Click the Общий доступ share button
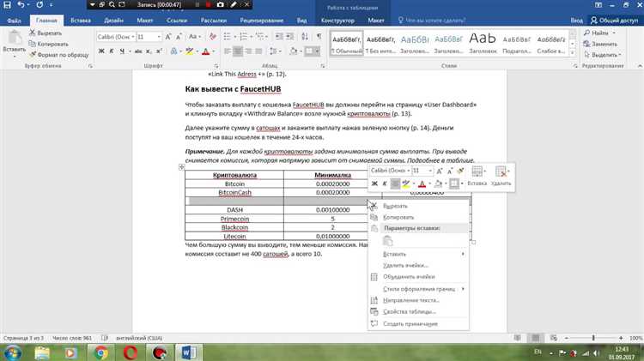 pos(614,20)
